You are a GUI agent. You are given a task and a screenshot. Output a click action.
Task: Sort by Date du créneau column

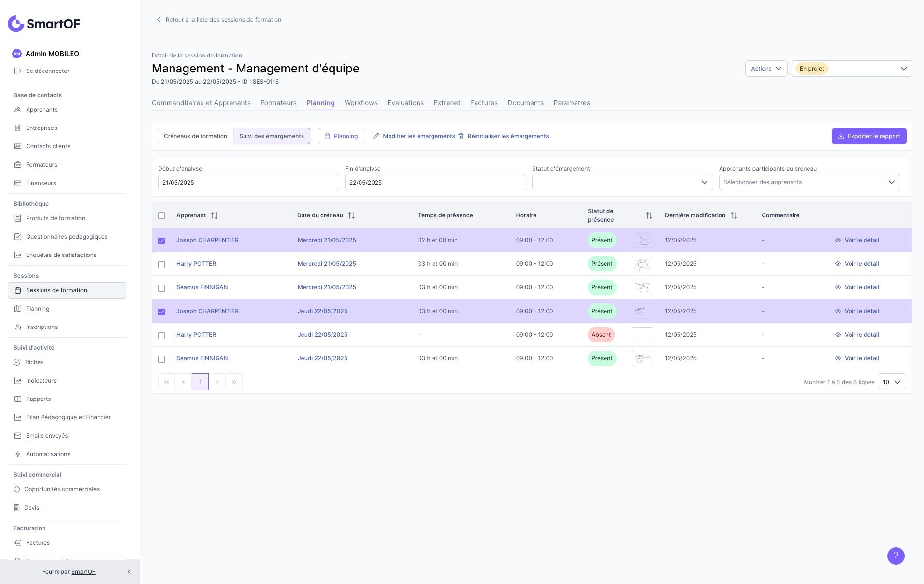[x=351, y=215]
